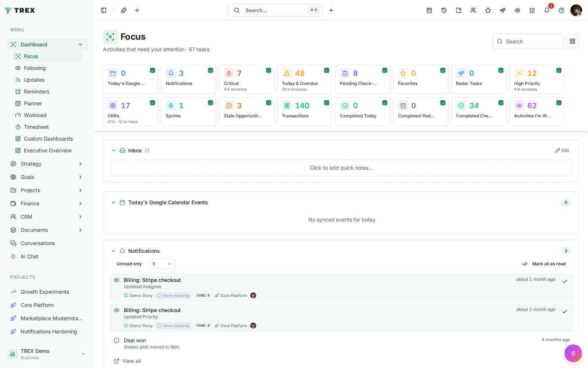Image resolution: width=588 pixels, height=368 pixels.
Task: Click the "Click to add quick notes..." area
Action: [341, 168]
